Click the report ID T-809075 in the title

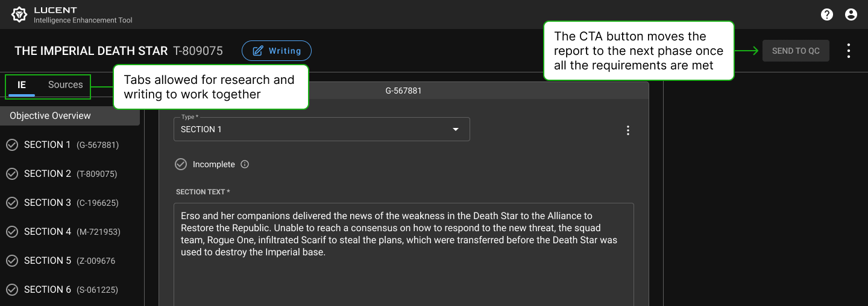(198, 51)
